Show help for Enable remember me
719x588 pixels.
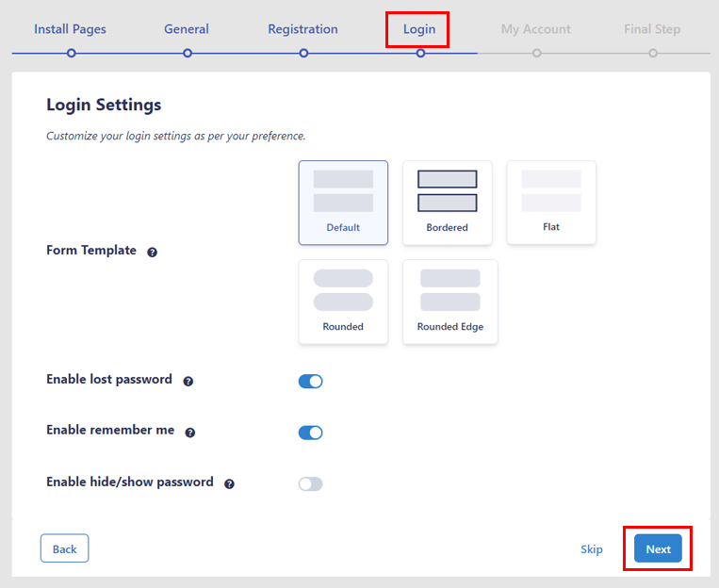pyautogui.click(x=189, y=433)
